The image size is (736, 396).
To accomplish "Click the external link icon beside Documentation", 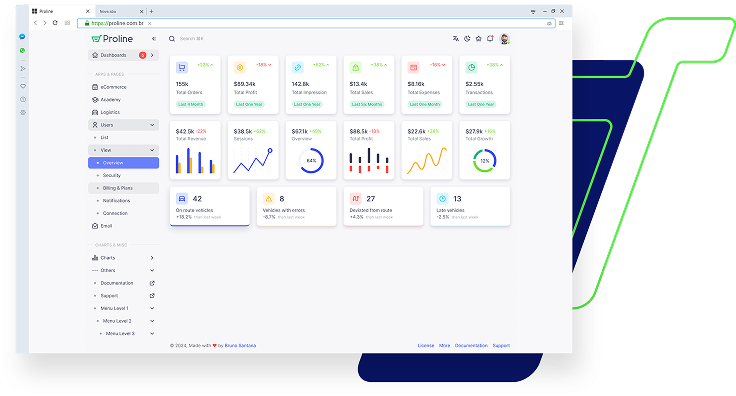I will [x=152, y=283].
